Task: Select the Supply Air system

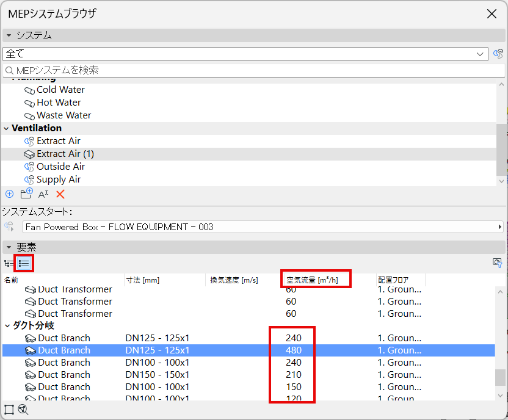Action: click(59, 179)
